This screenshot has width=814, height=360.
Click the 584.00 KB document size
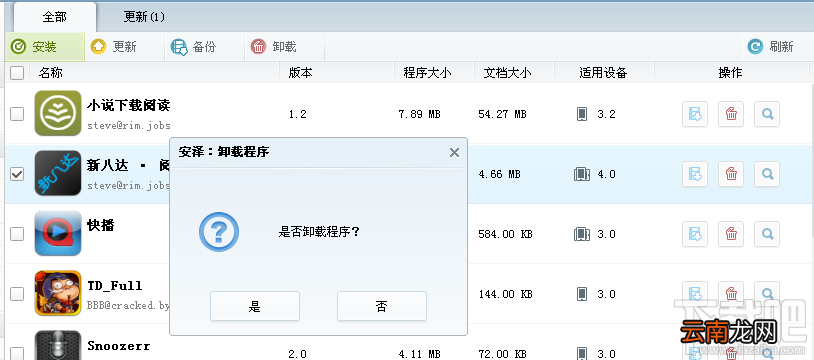(x=506, y=234)
